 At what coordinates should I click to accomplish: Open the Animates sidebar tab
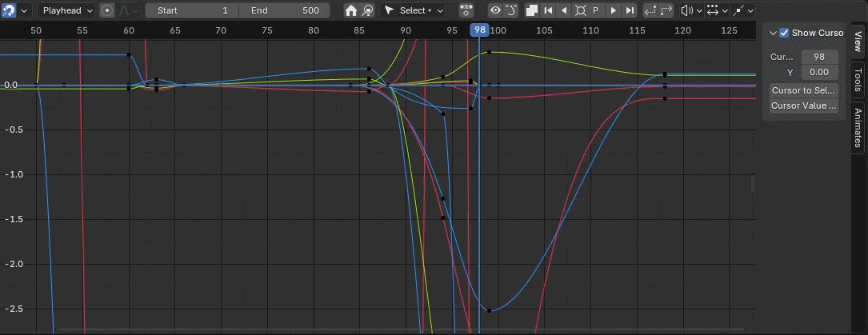858,126
